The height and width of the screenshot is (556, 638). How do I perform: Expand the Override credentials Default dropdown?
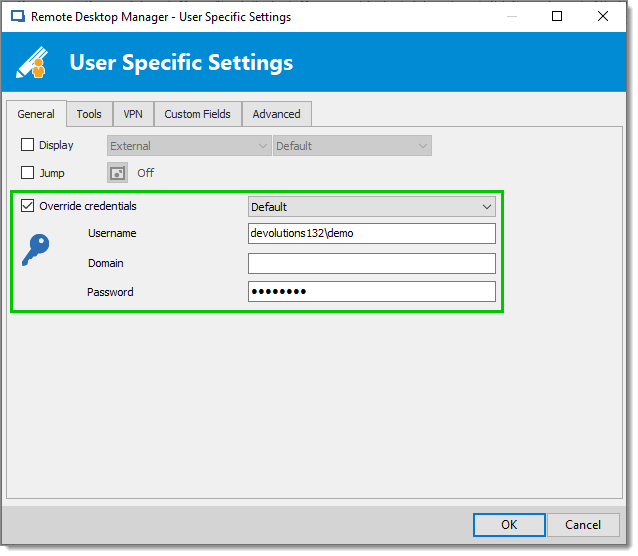[372, 207]
